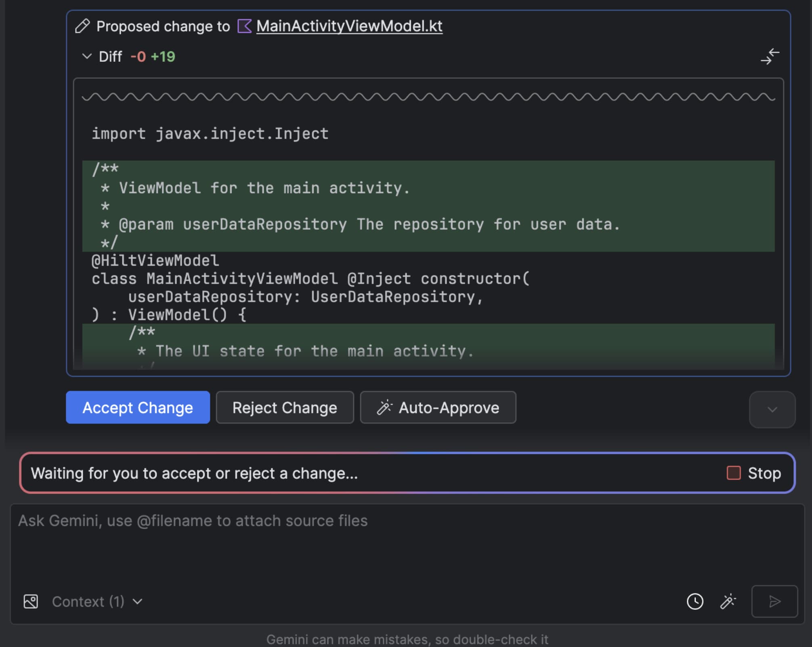Click the Reject Change button
812x647 pixels.
[x=285, y=408]
